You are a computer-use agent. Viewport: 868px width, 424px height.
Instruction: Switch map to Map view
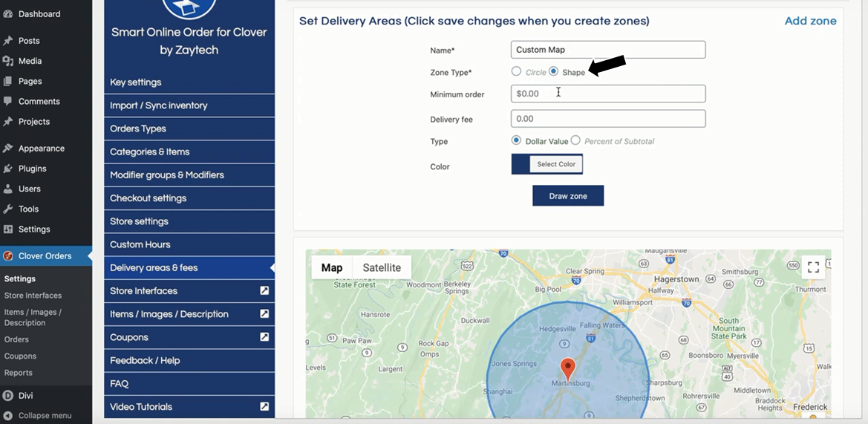tap(332, 267)
